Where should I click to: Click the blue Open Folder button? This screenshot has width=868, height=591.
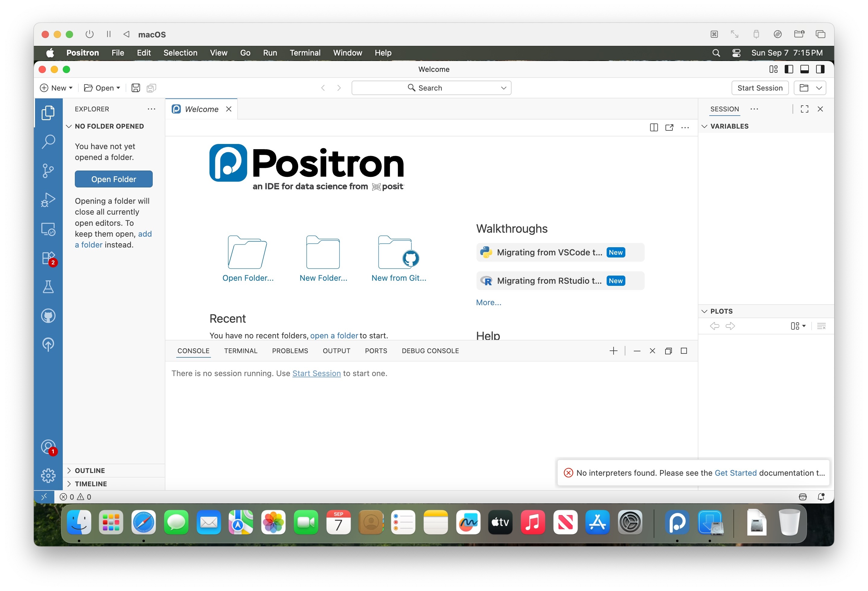[113, 179]
